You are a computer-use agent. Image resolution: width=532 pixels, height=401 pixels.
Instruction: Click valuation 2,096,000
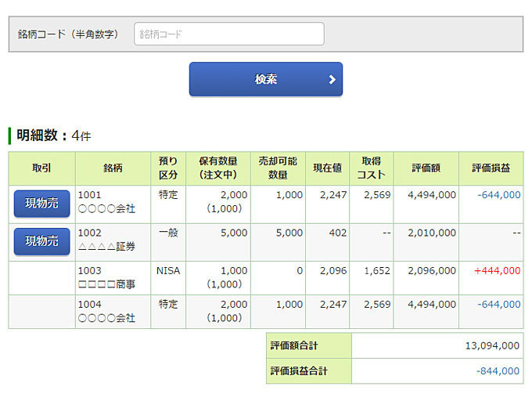pos(432,271)
